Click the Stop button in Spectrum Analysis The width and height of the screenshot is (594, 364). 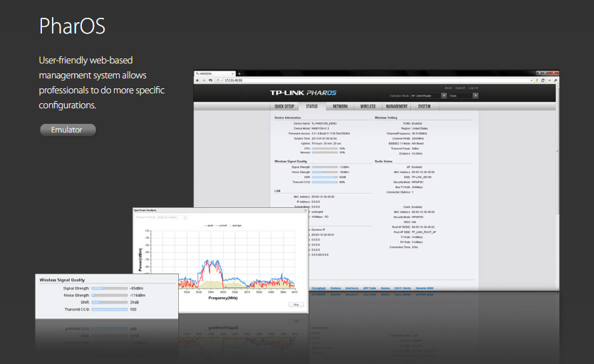[x=296, y=305]
